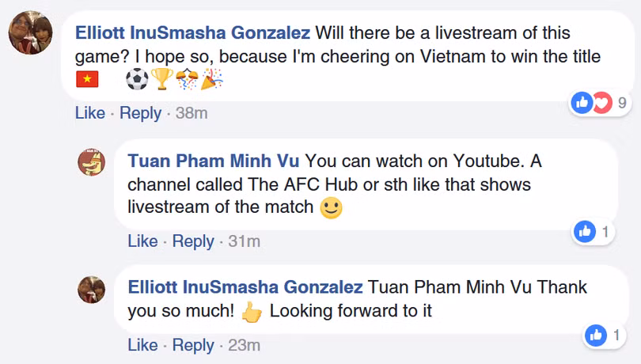Click the trophy emoji in the first comment

click(x=162, y=81)
